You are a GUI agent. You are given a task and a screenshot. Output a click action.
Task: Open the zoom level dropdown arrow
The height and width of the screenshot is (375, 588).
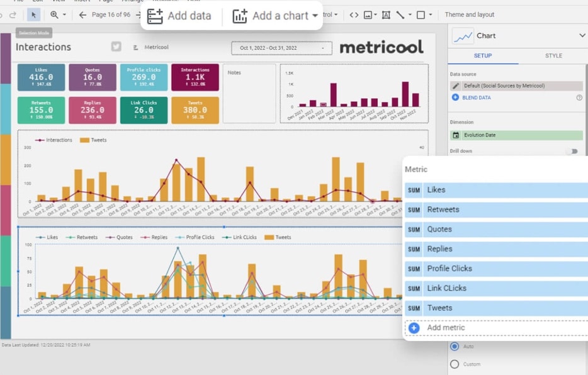[64, 15]
